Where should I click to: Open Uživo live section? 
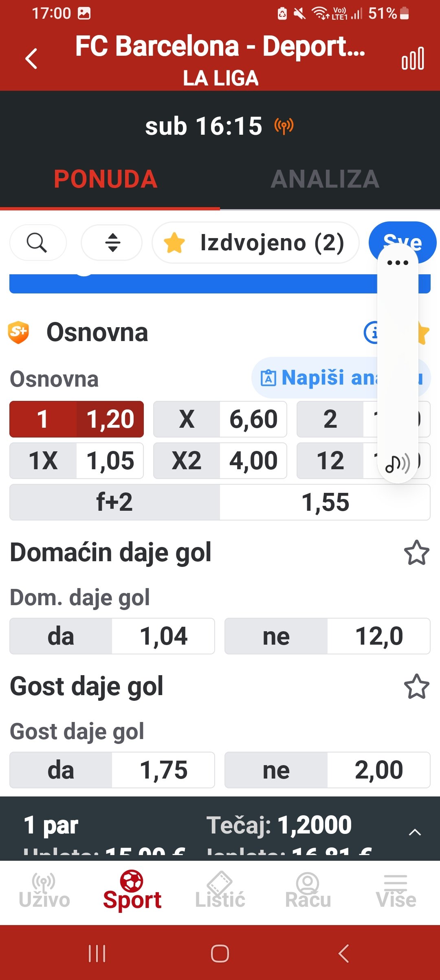(x=44, y=891)
